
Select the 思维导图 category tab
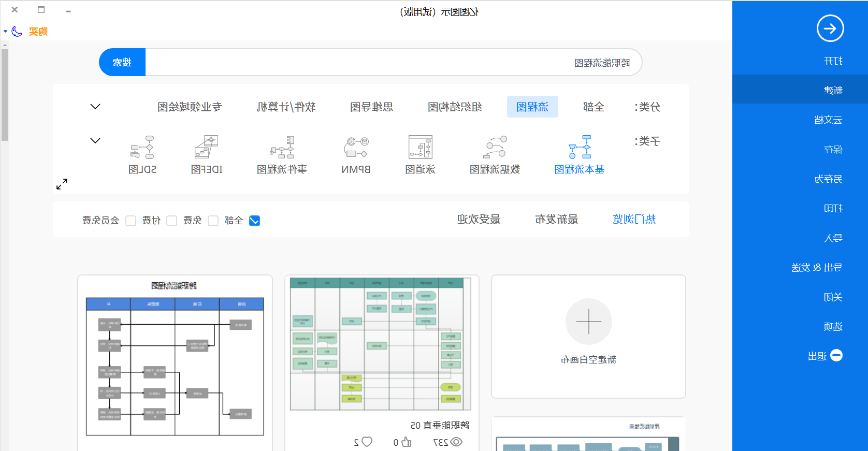pyautogui.click(x=371, y=107)
